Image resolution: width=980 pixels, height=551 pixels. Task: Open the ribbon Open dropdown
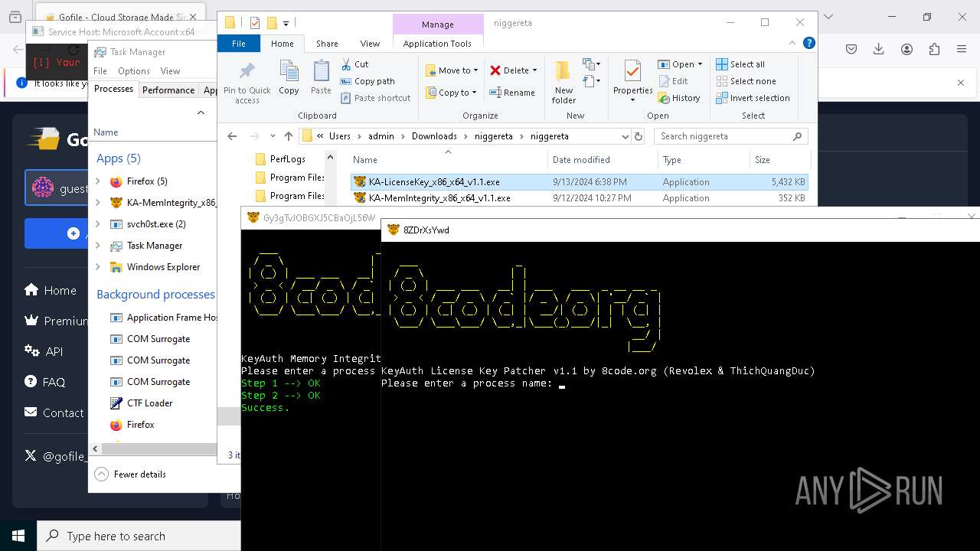680,64
